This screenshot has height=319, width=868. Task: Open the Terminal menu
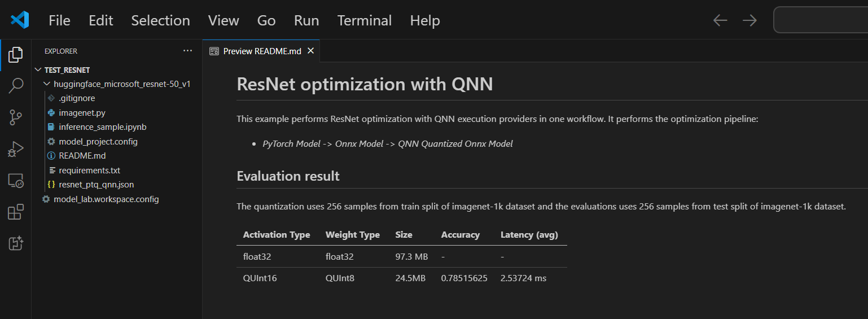364,20
